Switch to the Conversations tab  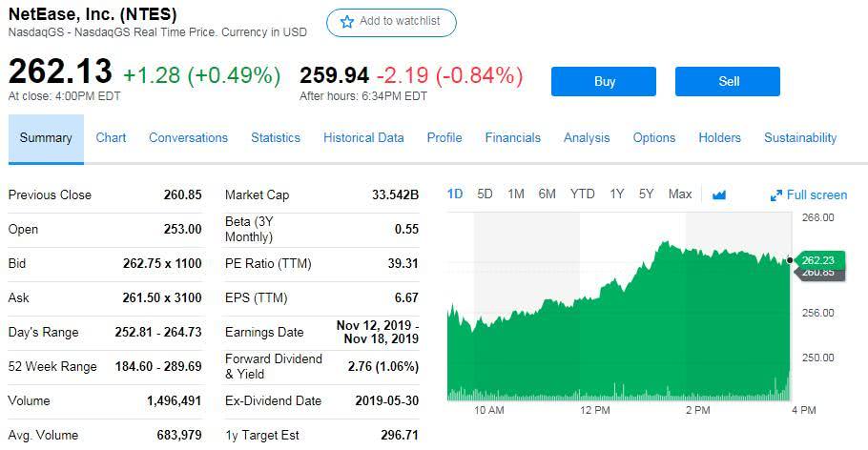click(x=188, y=137)
